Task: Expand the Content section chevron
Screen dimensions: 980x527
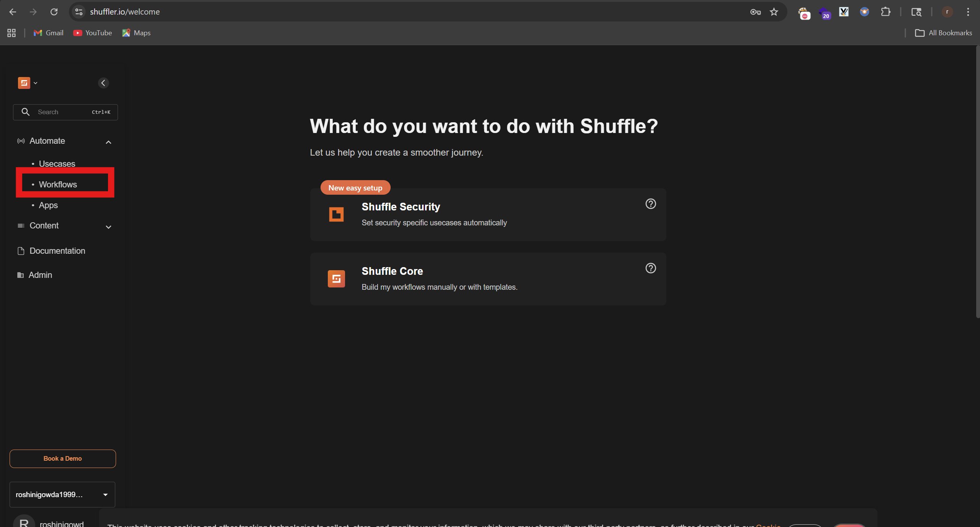Action: [x=108, y=227]
